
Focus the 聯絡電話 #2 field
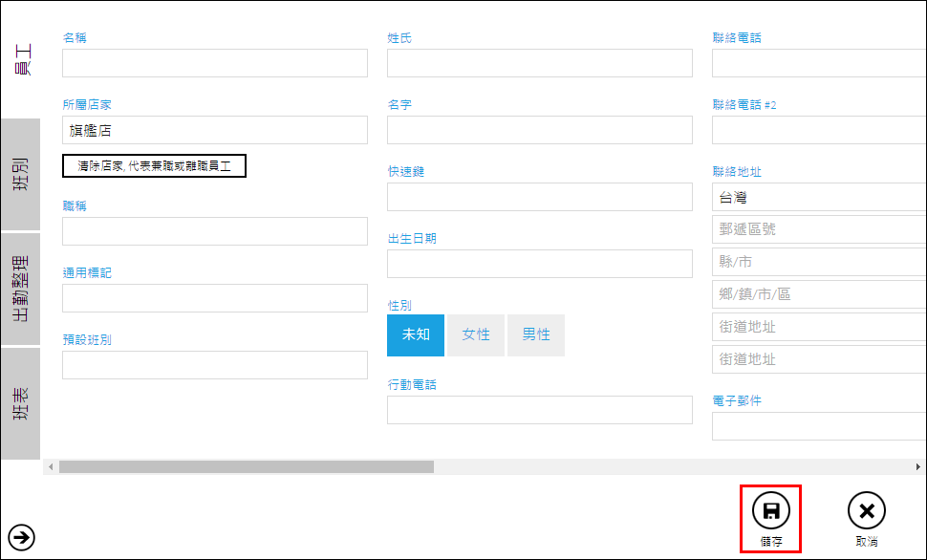[819, 130]
